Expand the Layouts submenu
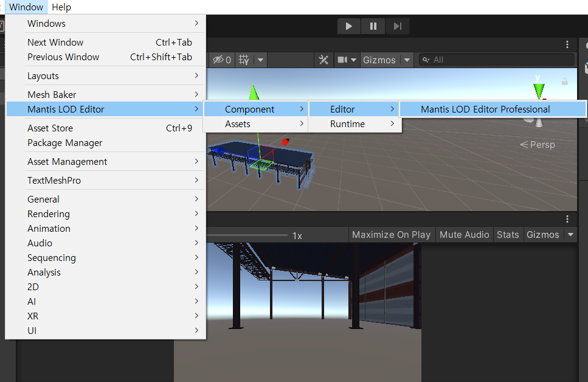Viewport: 588px width, 382px height. [x=105, y=76]
